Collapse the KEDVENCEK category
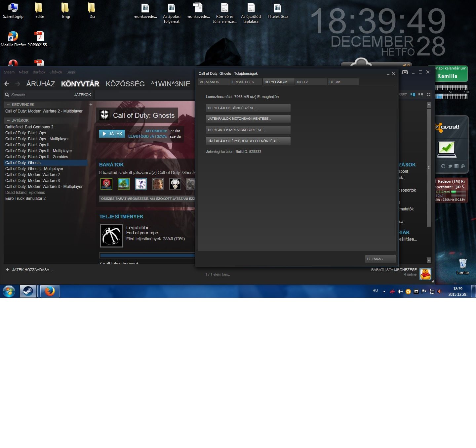 click(8, 105)
